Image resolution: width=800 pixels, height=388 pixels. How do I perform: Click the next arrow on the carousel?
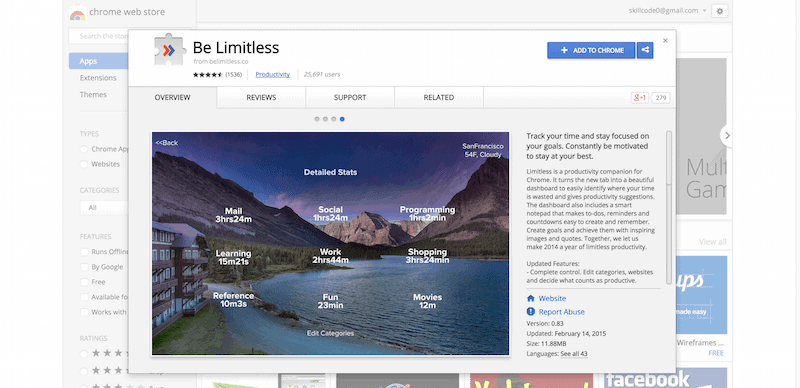727,135
